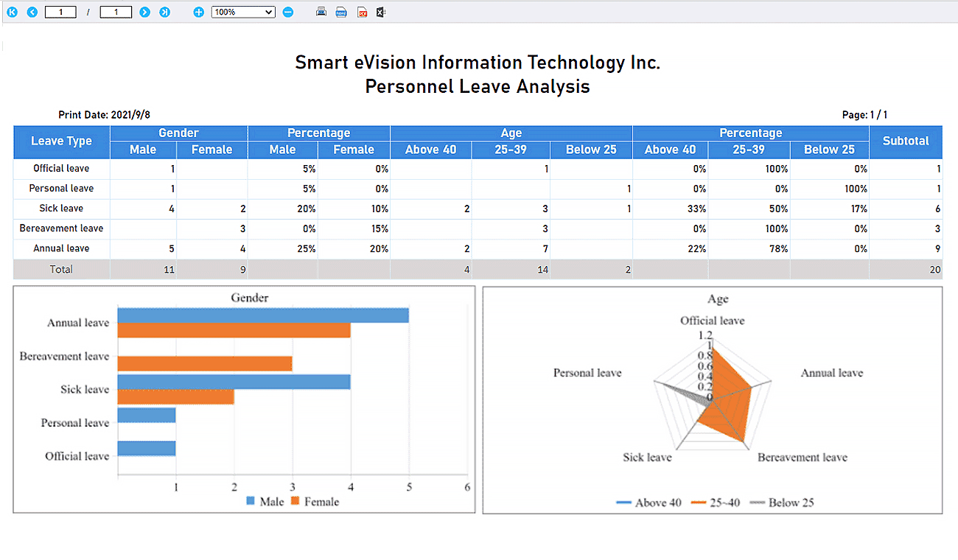This screenshot has width=958, height=560.
Task: Click the 22% cell in Annual leave row
Action: pyautogui.click(x=671, y=249)
